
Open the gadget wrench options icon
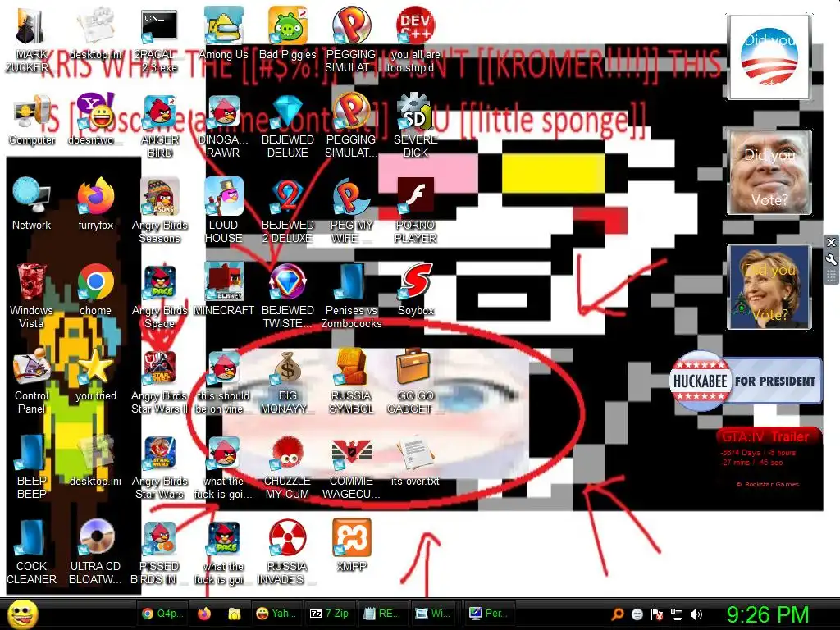pos(831,260)
